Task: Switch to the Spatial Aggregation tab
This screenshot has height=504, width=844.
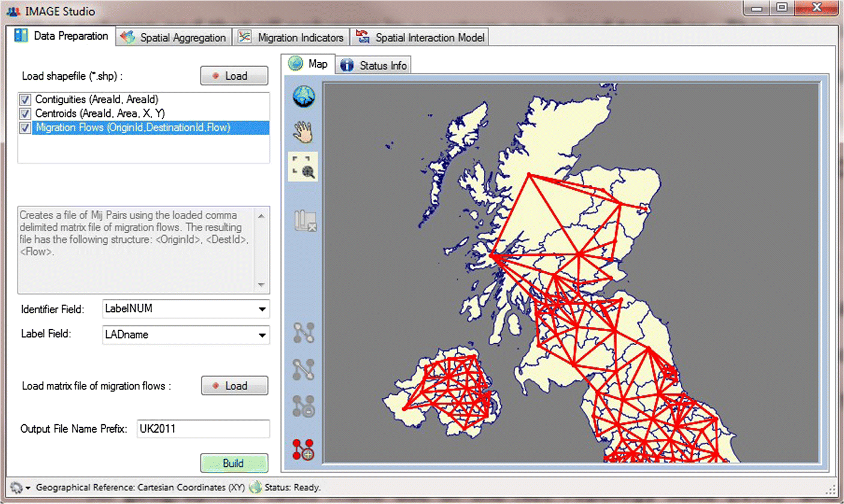Action: click(x=174, y=37)
